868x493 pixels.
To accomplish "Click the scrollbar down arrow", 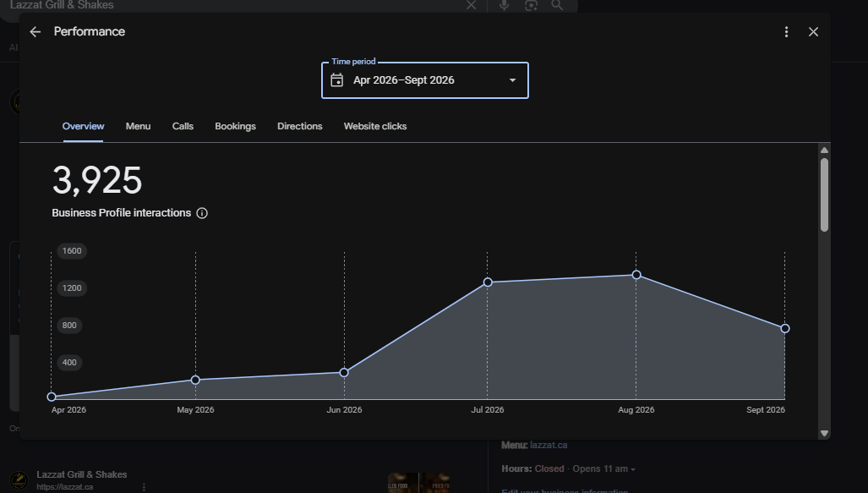I will click(x=824, y=433).
